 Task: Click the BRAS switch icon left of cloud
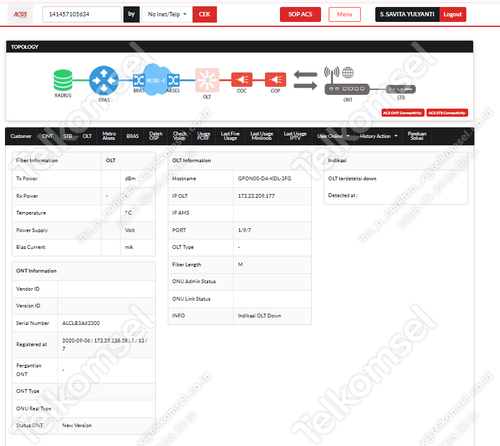139,80
